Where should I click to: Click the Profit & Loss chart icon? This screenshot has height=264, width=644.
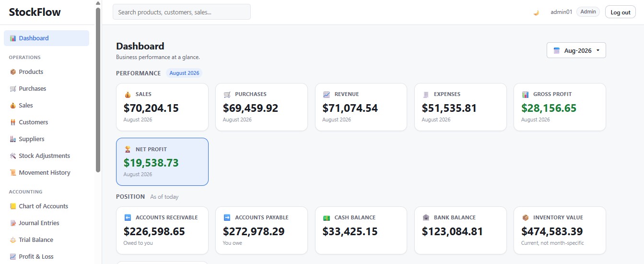(13, 257)
